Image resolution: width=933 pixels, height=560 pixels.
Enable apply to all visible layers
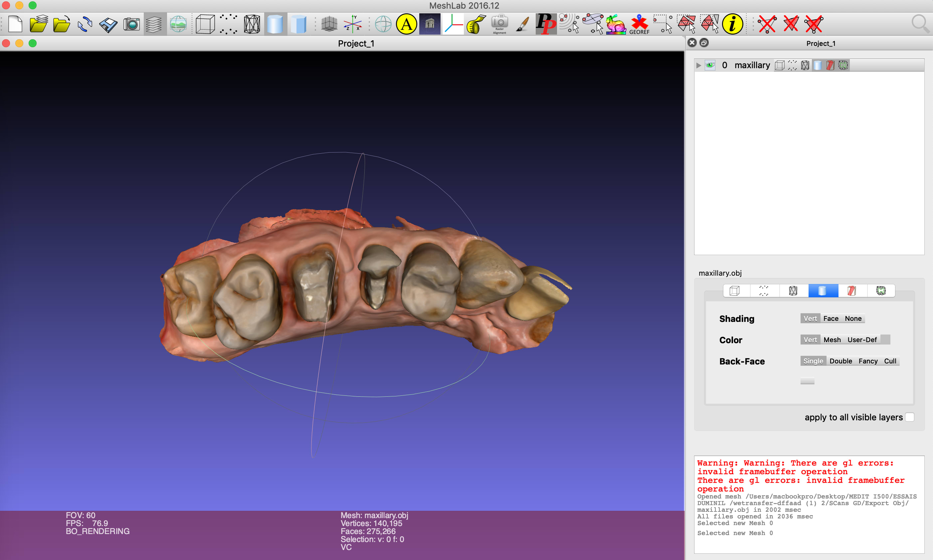tap(910, 417)
